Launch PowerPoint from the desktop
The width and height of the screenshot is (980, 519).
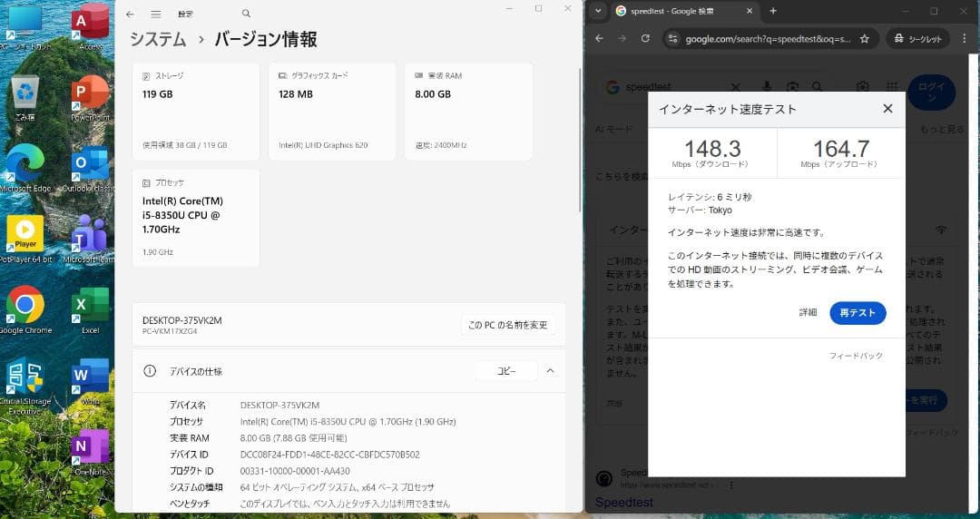(x=91, y=99)
